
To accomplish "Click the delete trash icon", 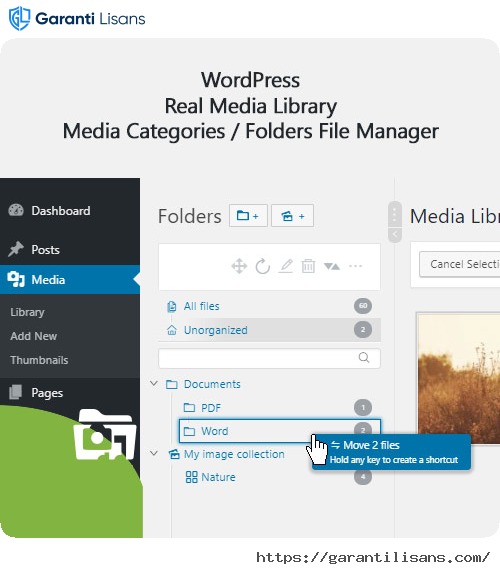I will pyautogui.click(x=308, y=266).
